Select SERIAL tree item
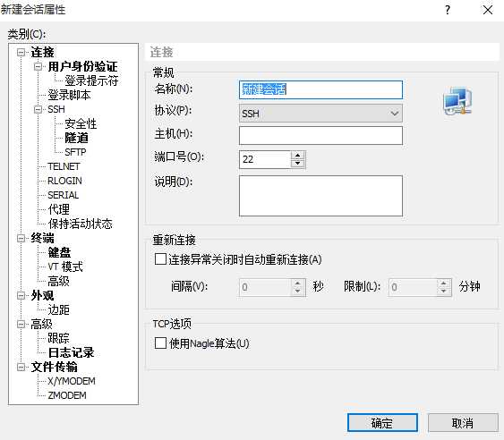The height and width of the screenshot is (440, 504). click(x=63, y=195)
